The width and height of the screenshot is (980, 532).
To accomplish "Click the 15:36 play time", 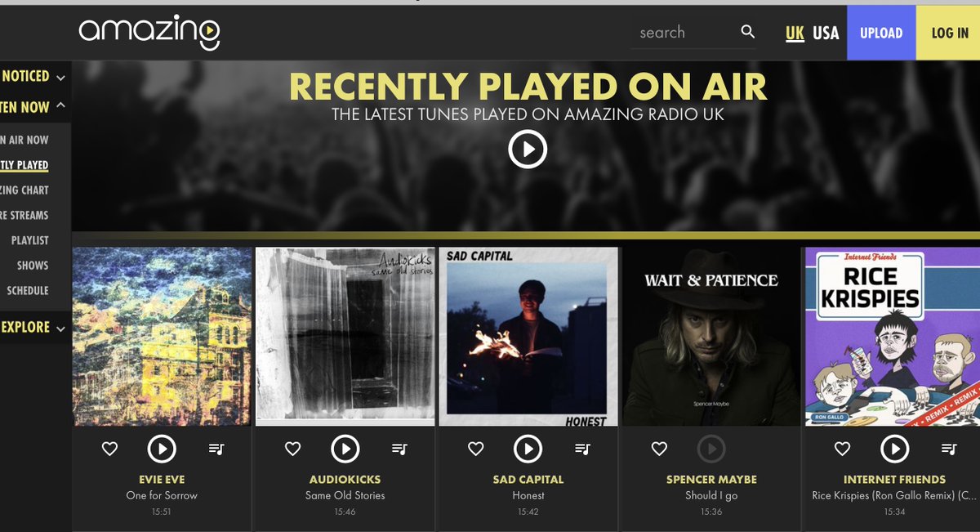I will tap(711, 512).
